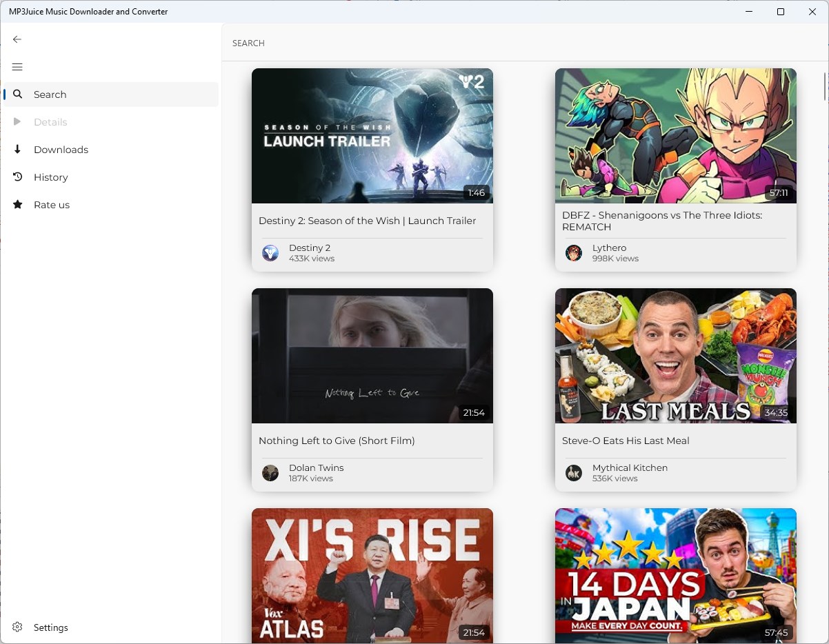Image resolution: width=829 pixels, height=644 pixels.
Task: Click the Settings gear icon
Action: click(18, 627)
